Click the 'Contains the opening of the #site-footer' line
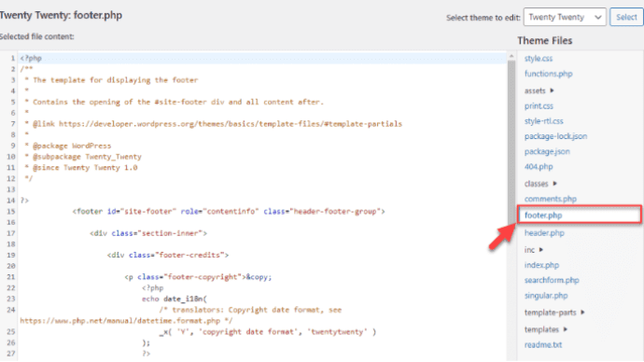Viewport: 644px width, 362px height. [174, 102]
